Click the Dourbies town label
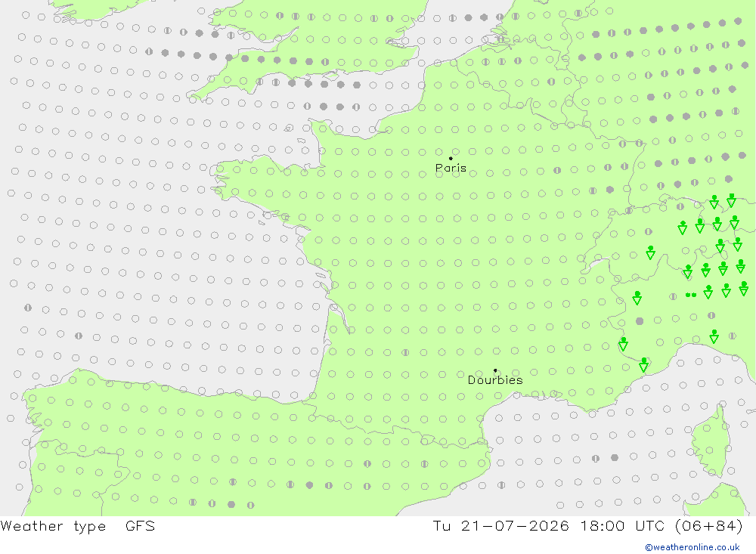Viewport: 756px width, 554px height. click(x=495, y=380)
